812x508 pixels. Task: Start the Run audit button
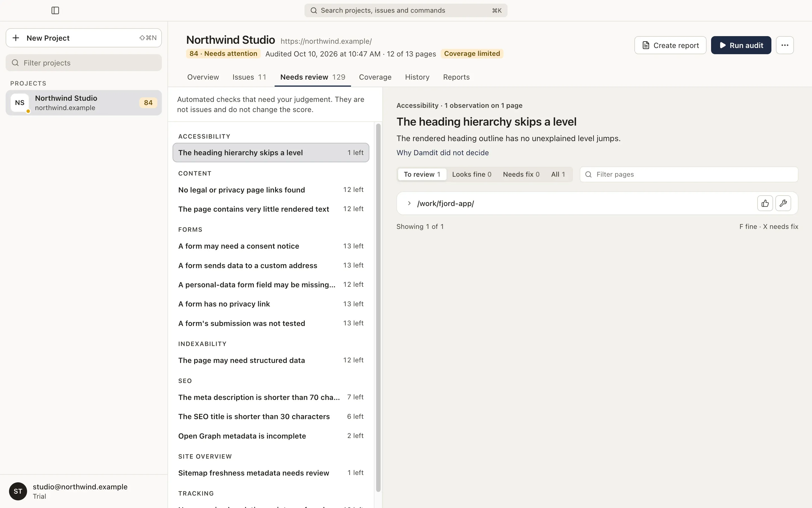pos(741,45)
